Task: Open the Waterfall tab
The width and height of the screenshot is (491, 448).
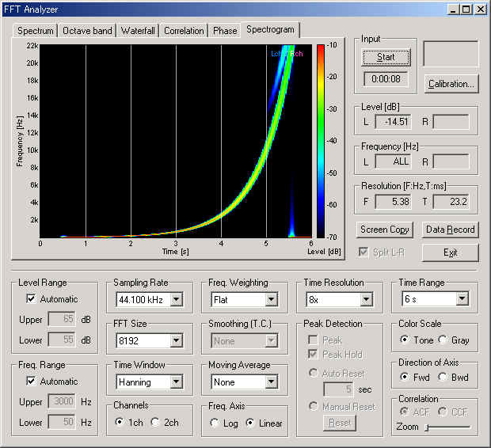Action: (138, 31)
